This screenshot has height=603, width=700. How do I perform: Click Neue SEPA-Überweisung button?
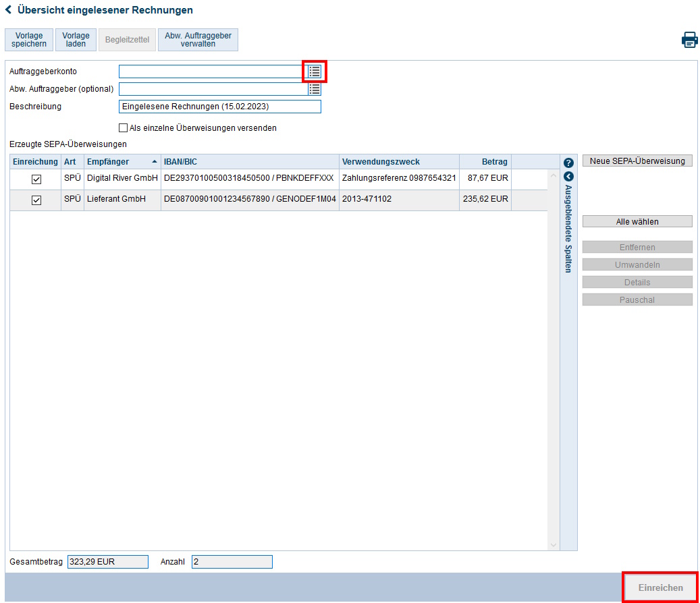pyautogui.click(x=637, y=161)
